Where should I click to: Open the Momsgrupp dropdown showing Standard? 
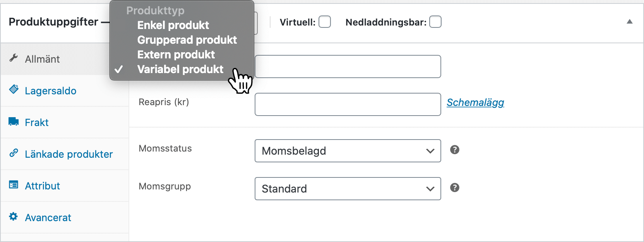click(x=348, y=189)
